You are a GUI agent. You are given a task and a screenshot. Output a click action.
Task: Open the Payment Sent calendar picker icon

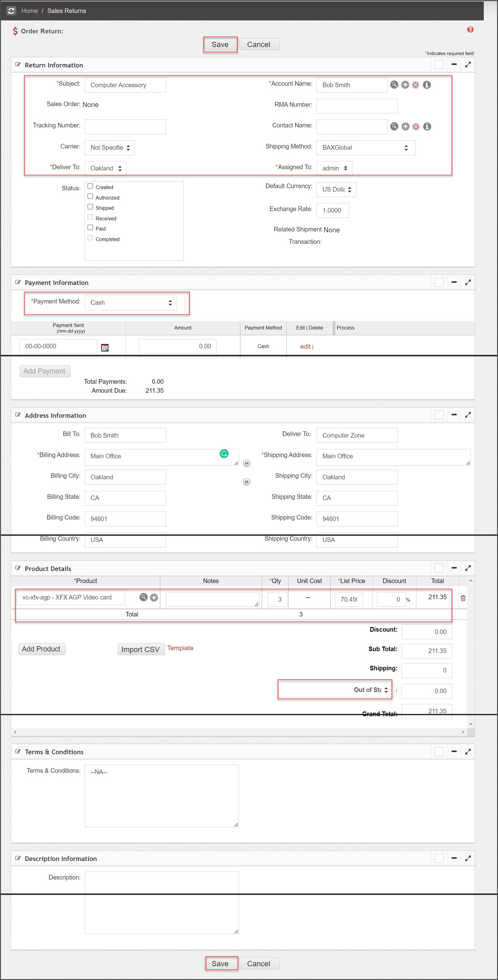104,347
